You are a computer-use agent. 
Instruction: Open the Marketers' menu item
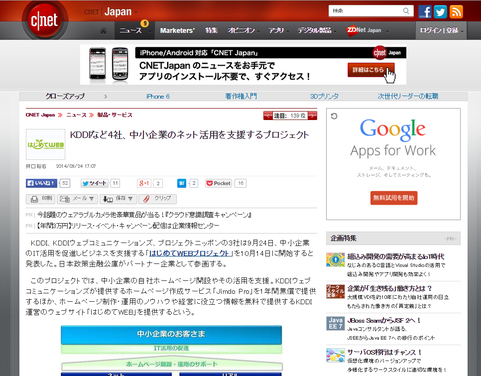(177, 31)
